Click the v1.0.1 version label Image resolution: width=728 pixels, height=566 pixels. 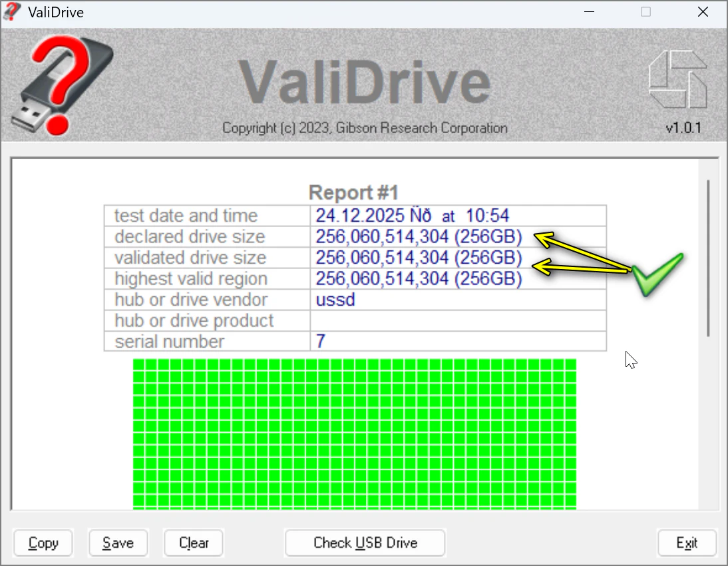[x=683, y=127]
